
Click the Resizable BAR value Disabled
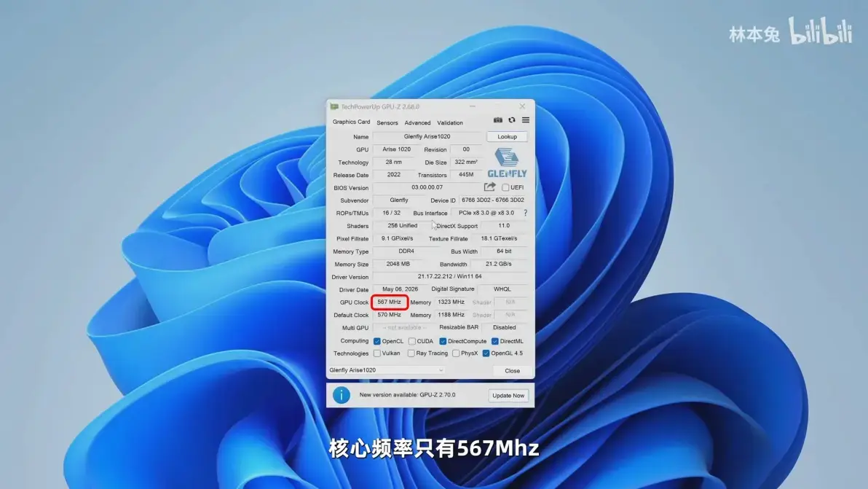pyautogui.click(x=505, y=327)
